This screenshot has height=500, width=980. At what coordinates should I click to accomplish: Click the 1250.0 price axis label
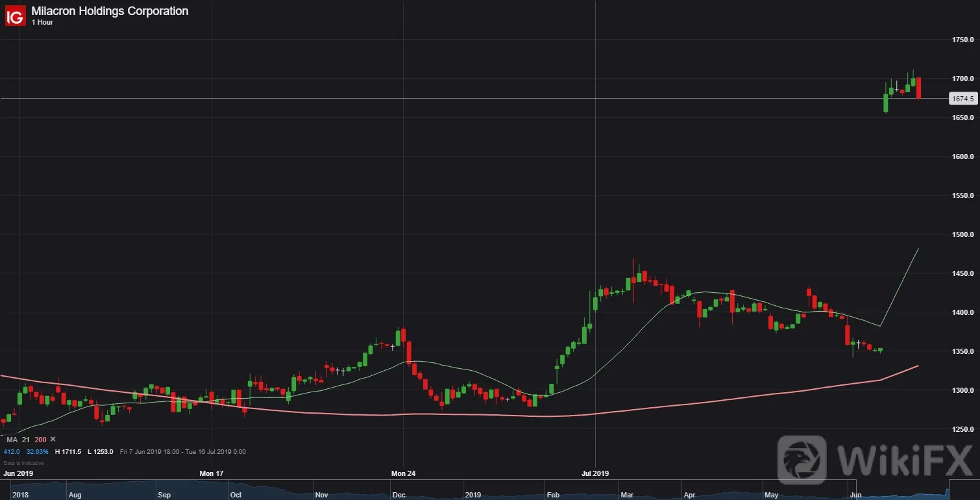coord(963,430)
